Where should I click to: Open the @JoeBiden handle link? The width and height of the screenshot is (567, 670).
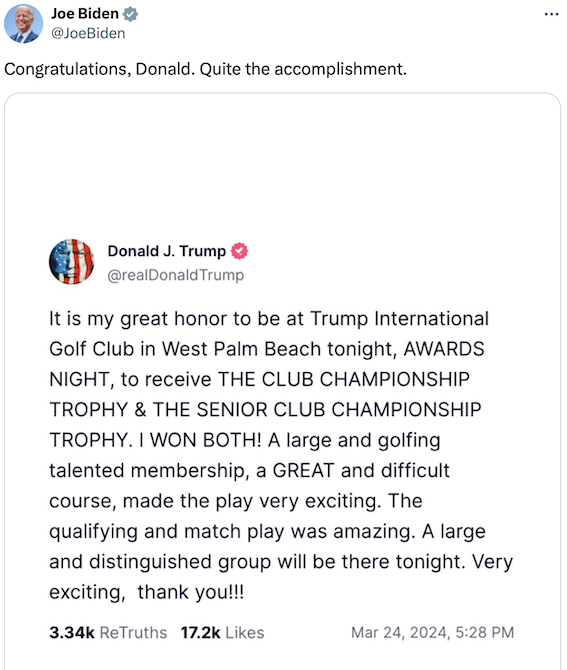(88, 33)
